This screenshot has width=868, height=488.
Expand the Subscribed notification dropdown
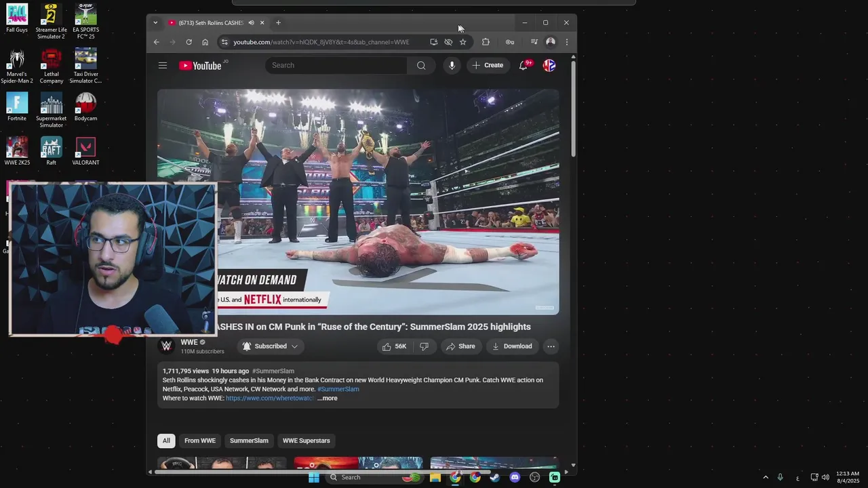point(294,346)
